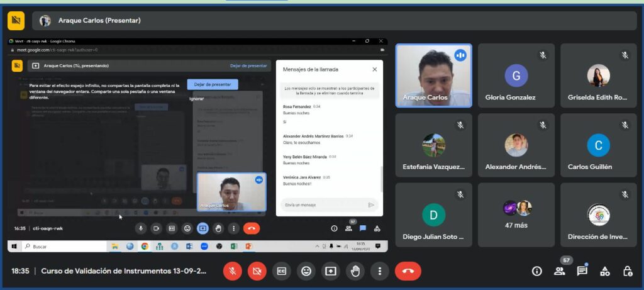
Task: Open three-dot menu in shared screen toolbar
Action: tap(234, 228)
